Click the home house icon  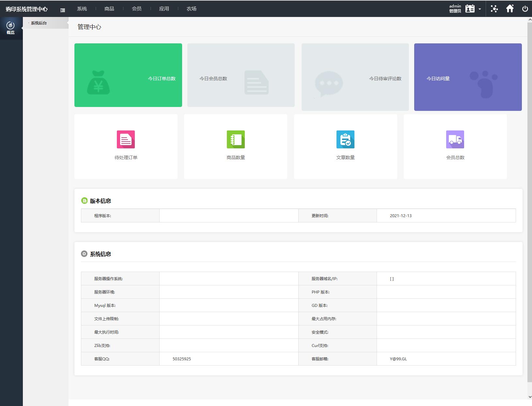pyautogui.click(x=510, y=9)
